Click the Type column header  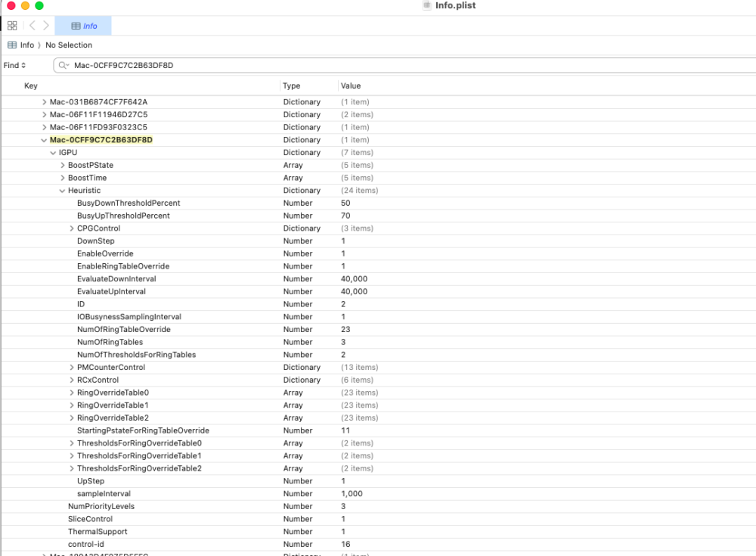click(x=291, y=86)
